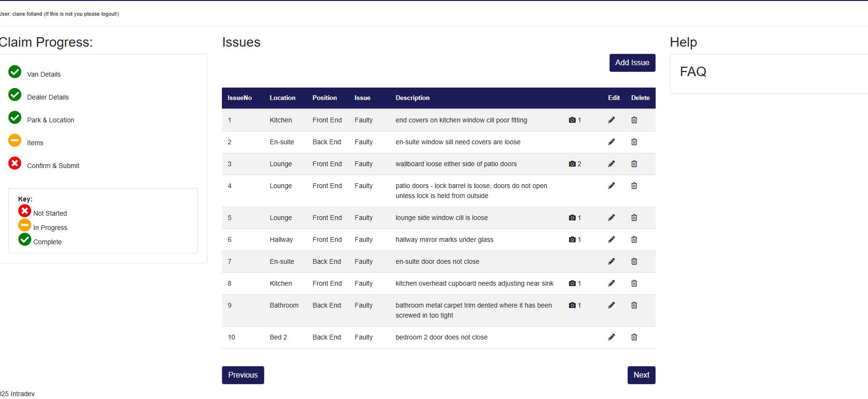Open the FAQ help section
868x399 pixels.
pyautogui.click(x=693, y=72)
